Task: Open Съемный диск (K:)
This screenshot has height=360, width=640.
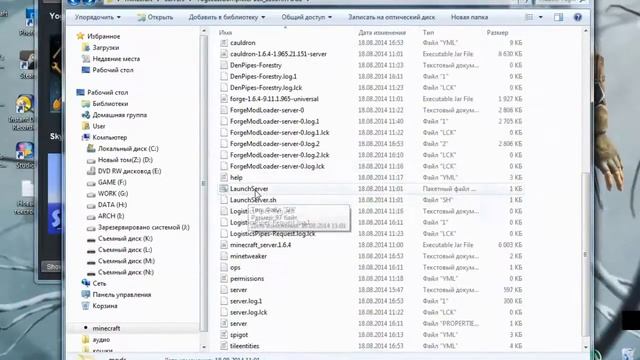Action: click(125, 238)
